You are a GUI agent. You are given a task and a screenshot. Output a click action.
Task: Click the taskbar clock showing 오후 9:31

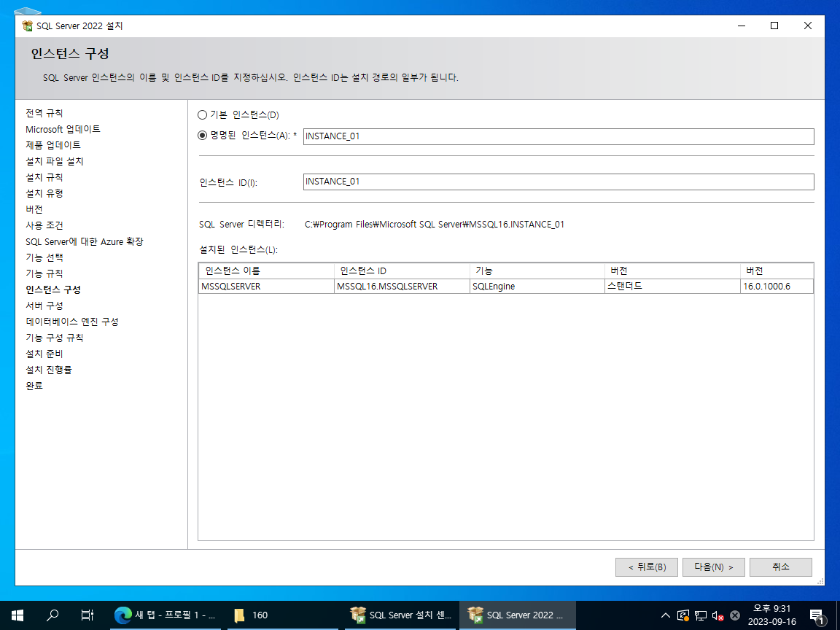[x=772, y=615]
